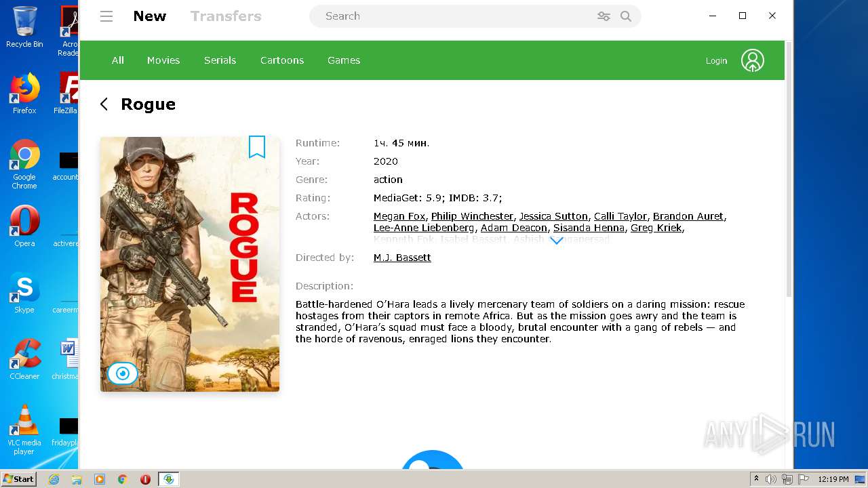
Task: Open actor Calli Taylor link
Action: tap(620, 216)
